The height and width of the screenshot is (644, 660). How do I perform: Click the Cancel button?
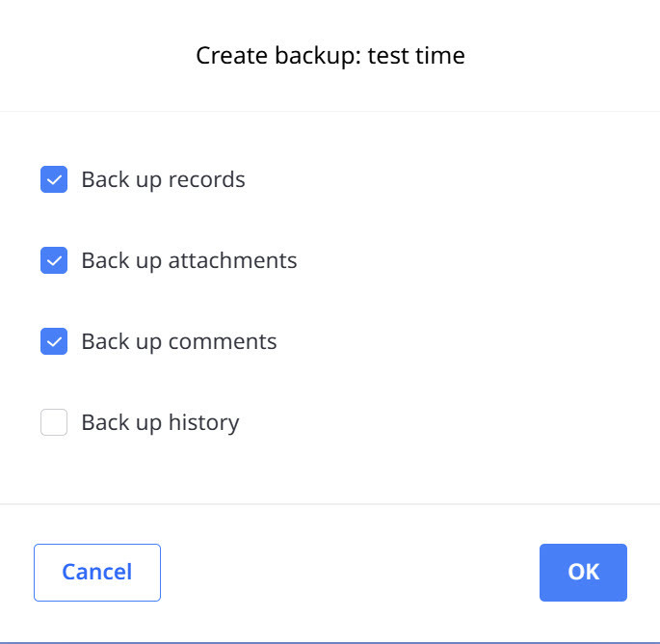coord(97,572)
